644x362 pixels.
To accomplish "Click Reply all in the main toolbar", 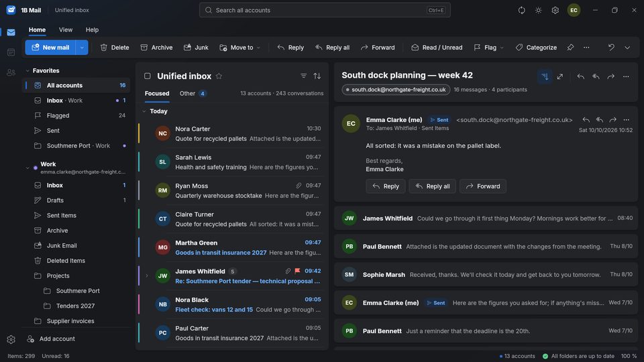I will click(332, 48).
